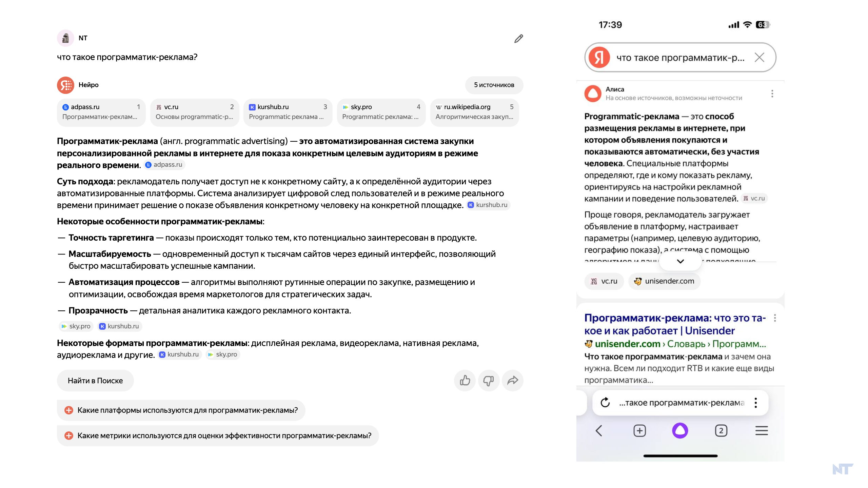This screenshot has width=868, height=488.
Task: Click the sky.pro chip after форматы paragraph
Action: 223,354
